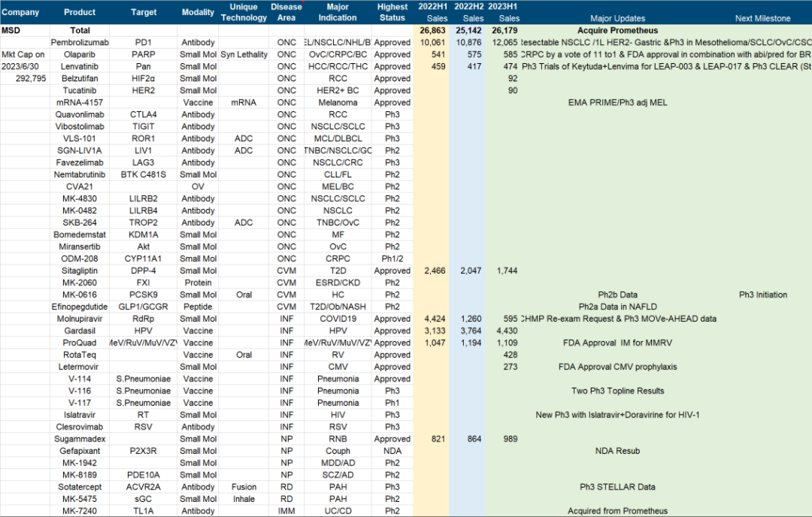Click FDA Approval IM for MMRV cell
Viewport: 812px width, 517px height.
click(617, 343)
